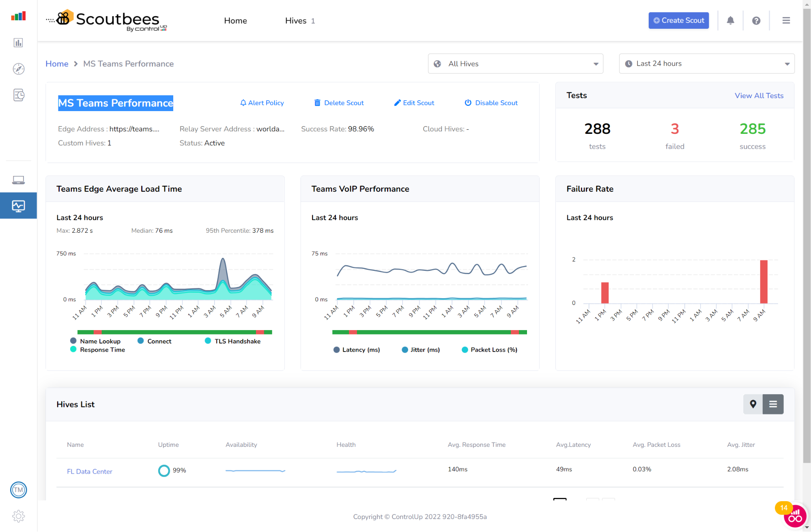Image resolution: width=811 pixels, height=532 pixels.
Task: Click the TM user avatar icon
Action: point(19,490)
